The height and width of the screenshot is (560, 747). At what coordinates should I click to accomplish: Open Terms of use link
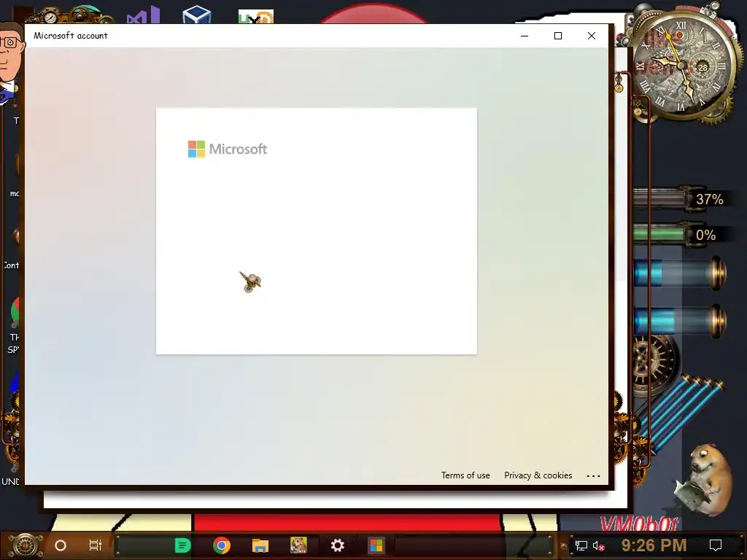tap(465, 475)
